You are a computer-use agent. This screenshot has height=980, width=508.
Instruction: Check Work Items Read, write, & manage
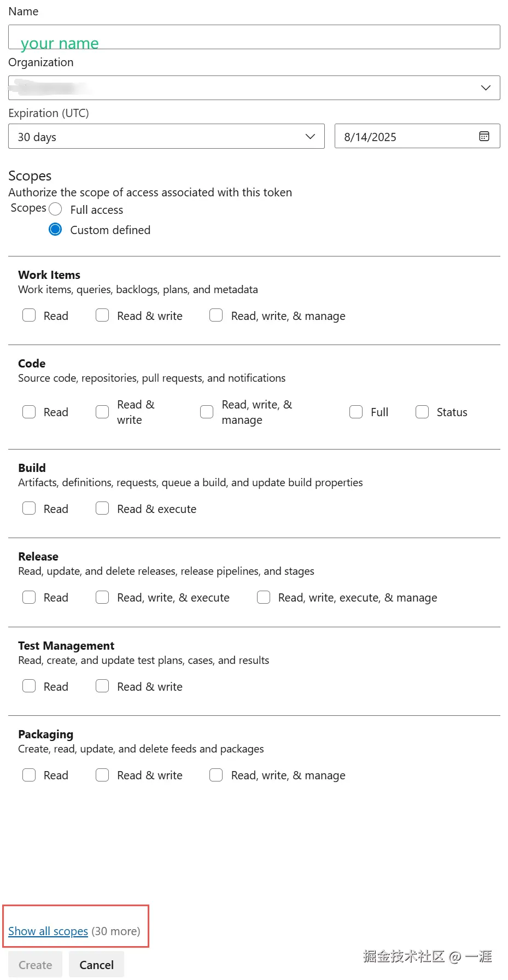tap(216, 315)
